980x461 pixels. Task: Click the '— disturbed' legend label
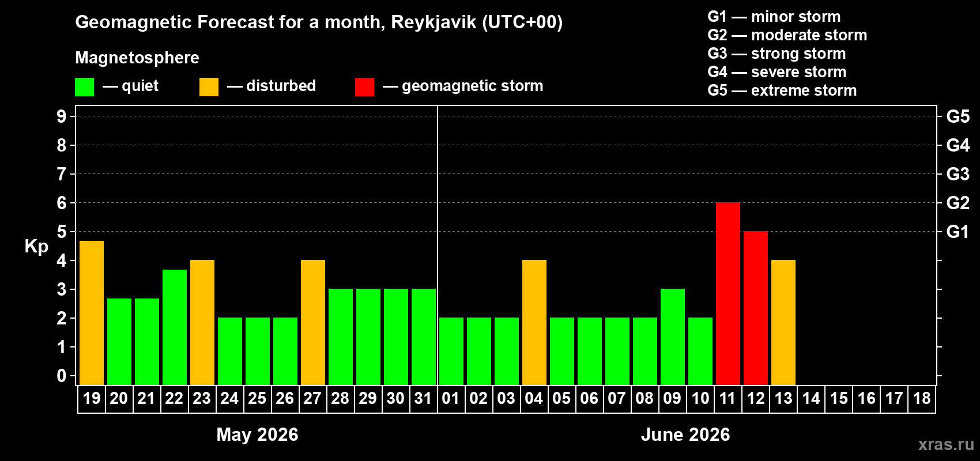coord(272,86)
